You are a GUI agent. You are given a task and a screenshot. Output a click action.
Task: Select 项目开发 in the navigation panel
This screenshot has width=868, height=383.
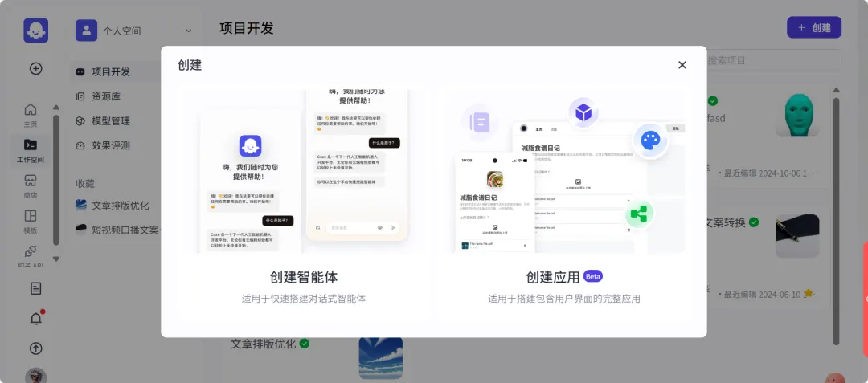(x=111, y=71)
